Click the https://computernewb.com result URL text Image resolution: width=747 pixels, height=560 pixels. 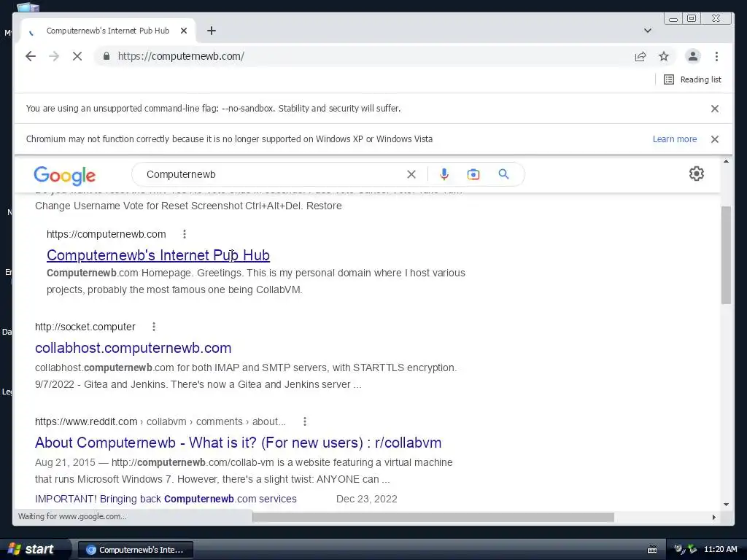coord(107,234)
